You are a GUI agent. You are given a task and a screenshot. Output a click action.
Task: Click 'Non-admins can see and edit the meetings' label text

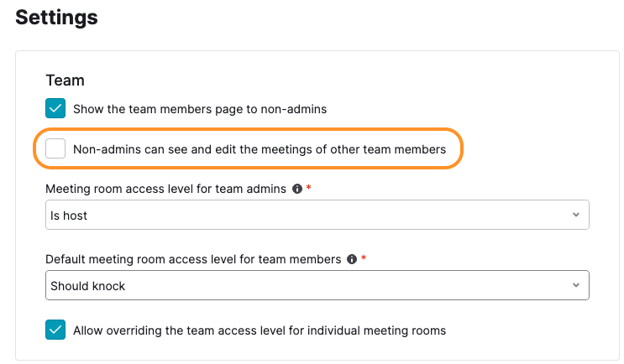(x=259, y=149)
